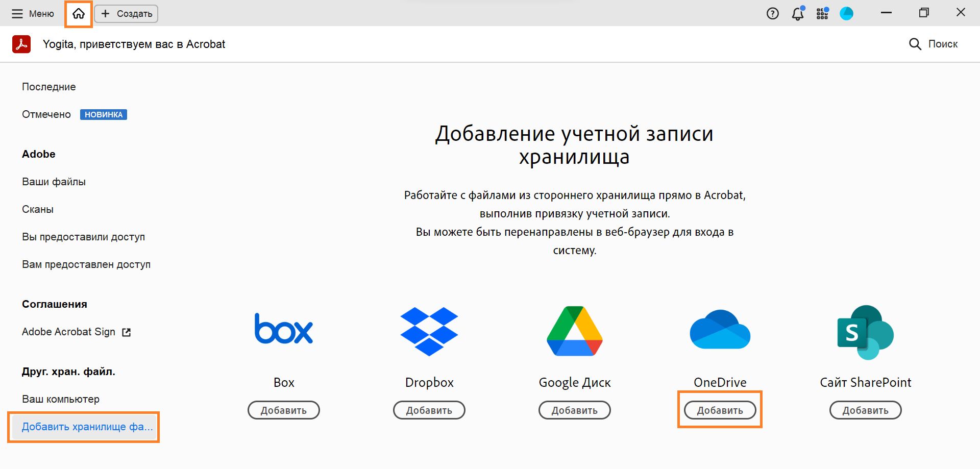Click the Dropbox logo
This screenshot has width=980, height=469.
pyautogui.click(x=429, y=331)
